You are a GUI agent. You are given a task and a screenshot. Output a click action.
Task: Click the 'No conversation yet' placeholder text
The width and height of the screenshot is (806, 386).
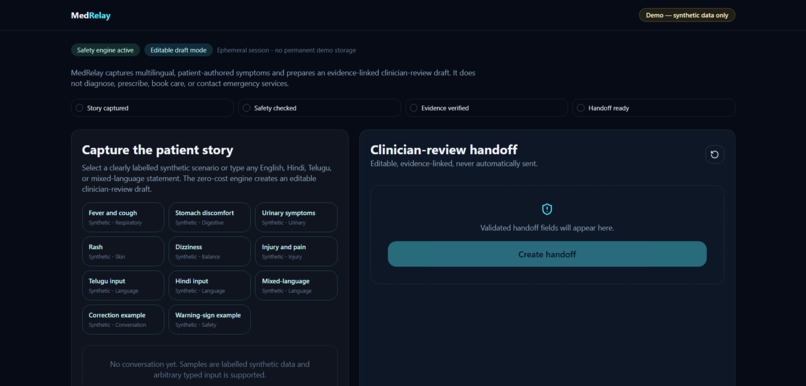(210, 370)
